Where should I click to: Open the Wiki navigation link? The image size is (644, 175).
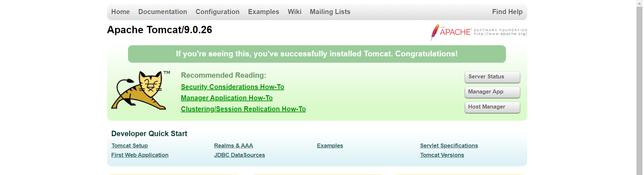tap(294, 12)
